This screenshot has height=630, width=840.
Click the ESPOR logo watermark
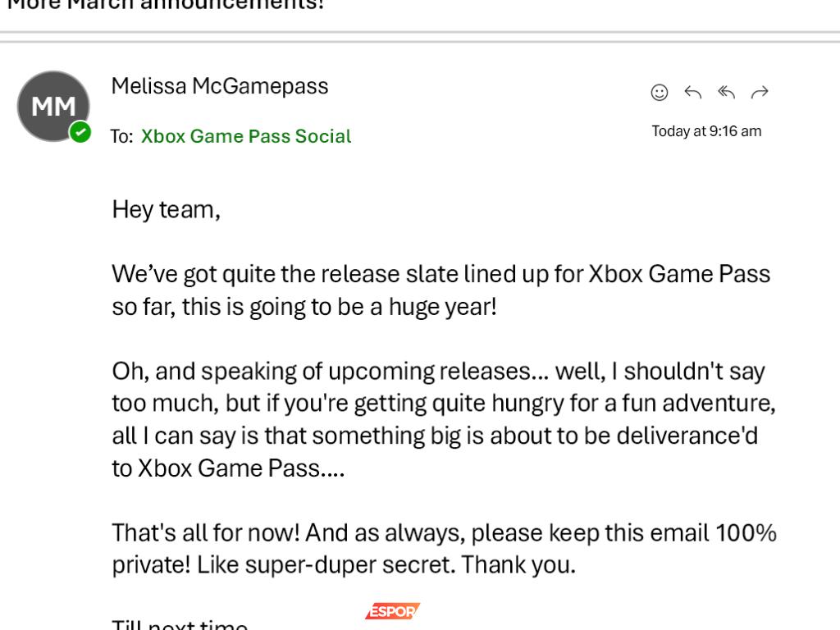point(392,611)
